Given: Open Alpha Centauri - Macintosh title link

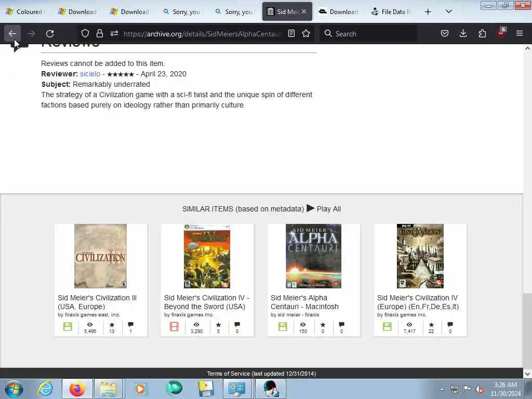Looking at the screenshot, I should coord(304,302).
